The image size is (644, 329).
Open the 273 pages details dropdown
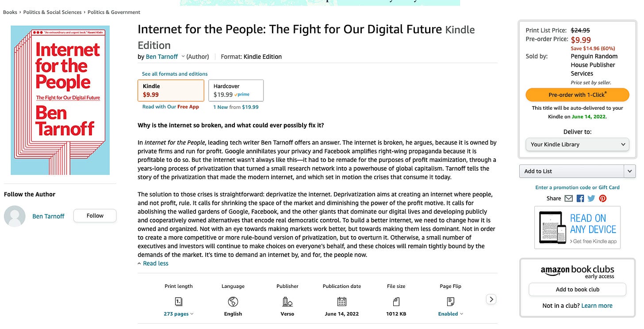click(x=178, y=314)
